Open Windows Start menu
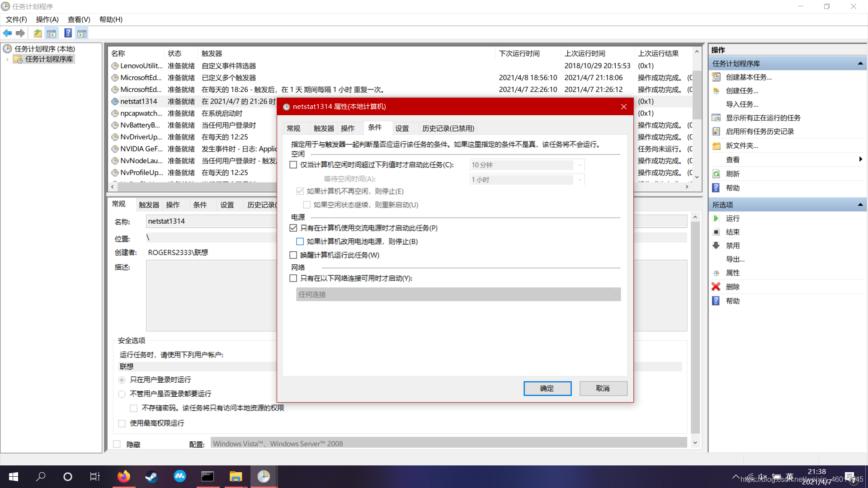 (14, 476)
